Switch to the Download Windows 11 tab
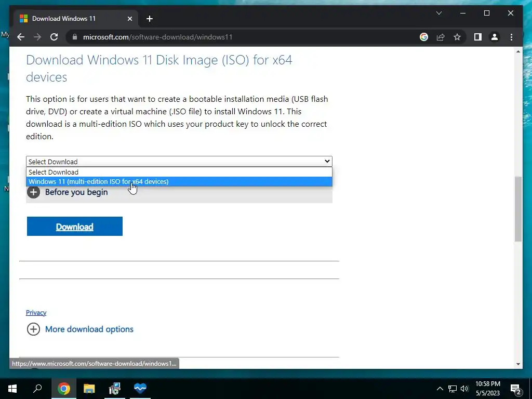The width and height of the screenshot is (532, 399). click(76, 19)
